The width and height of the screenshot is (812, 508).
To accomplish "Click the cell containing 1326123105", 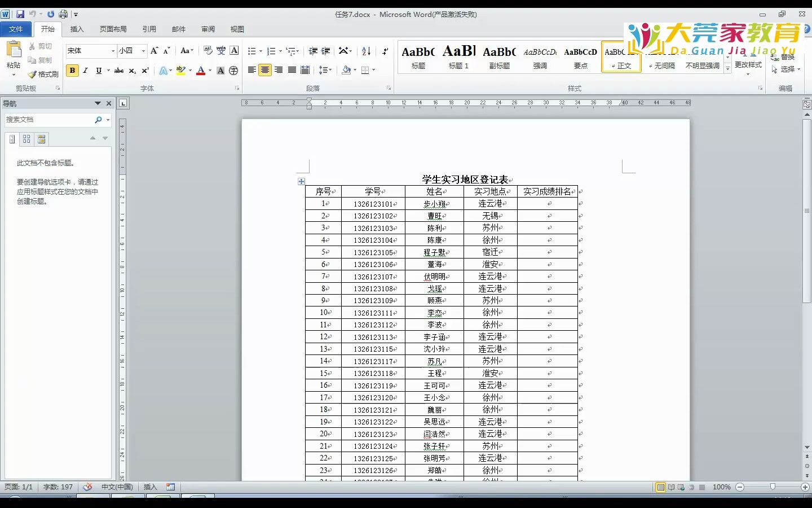I will pyautogui.click(x=373, y=252).
